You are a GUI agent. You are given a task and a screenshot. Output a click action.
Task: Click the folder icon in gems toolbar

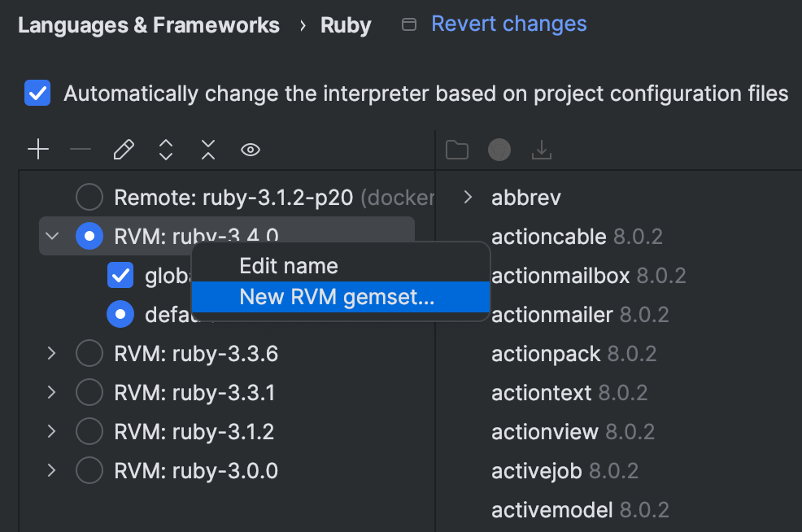coord(457,150)
